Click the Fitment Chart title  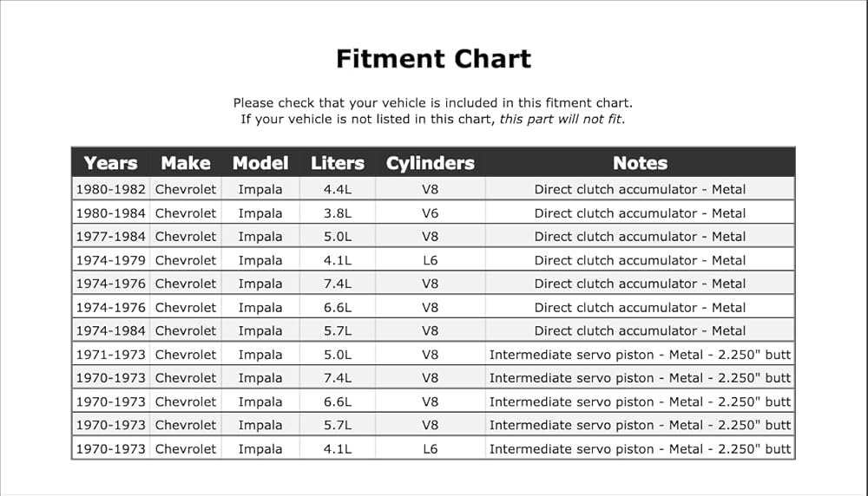click(433, 59)
